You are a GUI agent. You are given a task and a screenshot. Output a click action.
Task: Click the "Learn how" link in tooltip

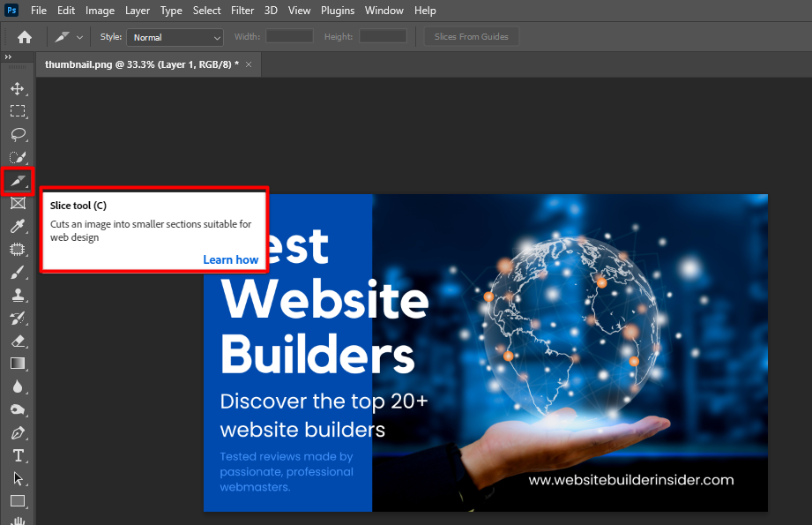[x=230, y=259]
